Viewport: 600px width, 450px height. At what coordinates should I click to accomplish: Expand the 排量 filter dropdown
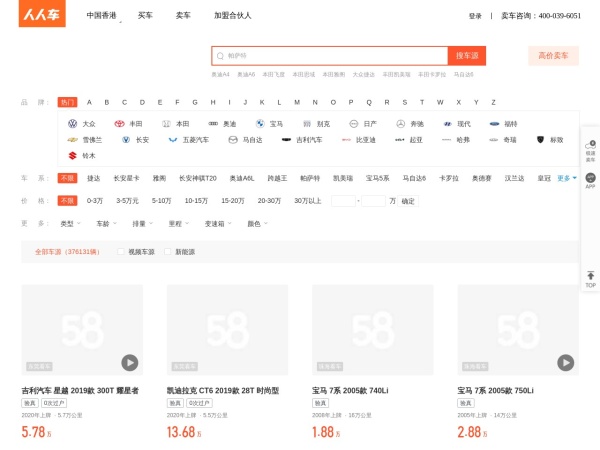142,223
